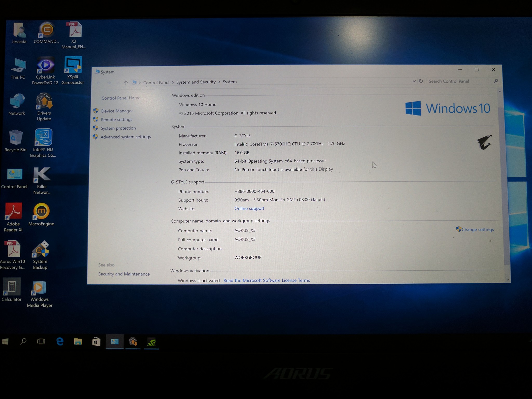Click the breadcrumb arrow after Control Panel
Image resolution: width=532 pixels, height=399 pixels.
click(x=173, y=82)
